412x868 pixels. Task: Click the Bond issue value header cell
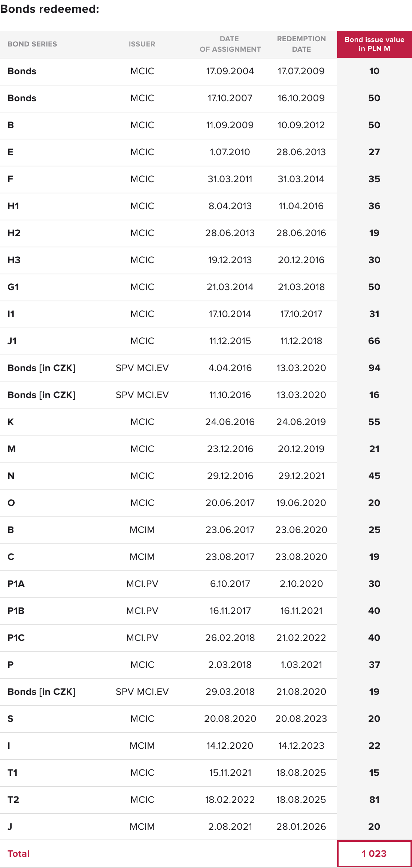pos(374,44)
